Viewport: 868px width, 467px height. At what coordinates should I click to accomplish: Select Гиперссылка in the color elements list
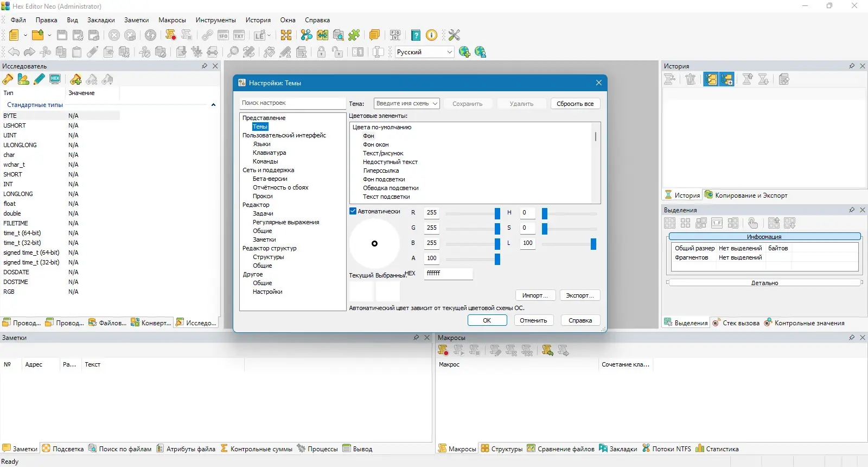(x=381, y=171)
